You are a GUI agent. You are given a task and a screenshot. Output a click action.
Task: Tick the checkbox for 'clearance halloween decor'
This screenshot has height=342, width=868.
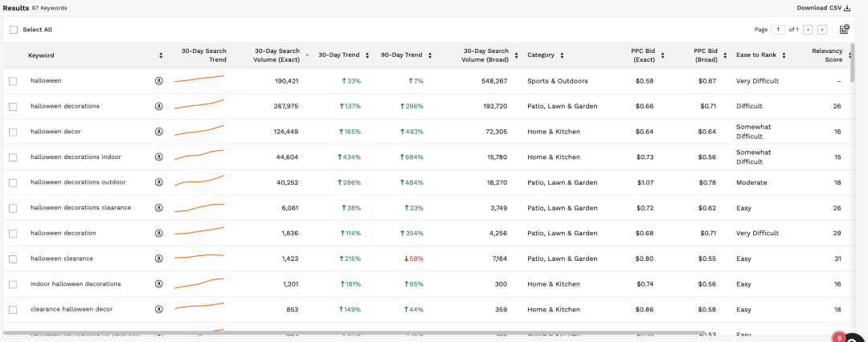(x=13, y=310)
